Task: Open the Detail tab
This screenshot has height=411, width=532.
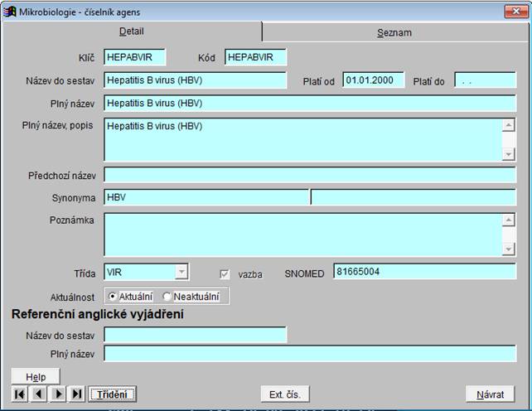Action: coord(132,31)
